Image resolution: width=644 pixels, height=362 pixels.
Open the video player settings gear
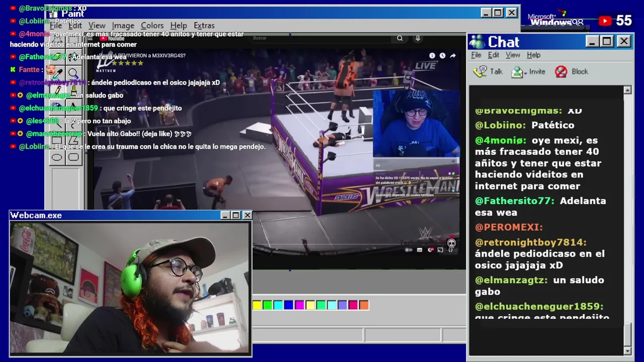pyautogui.click(x=430, y=250)
